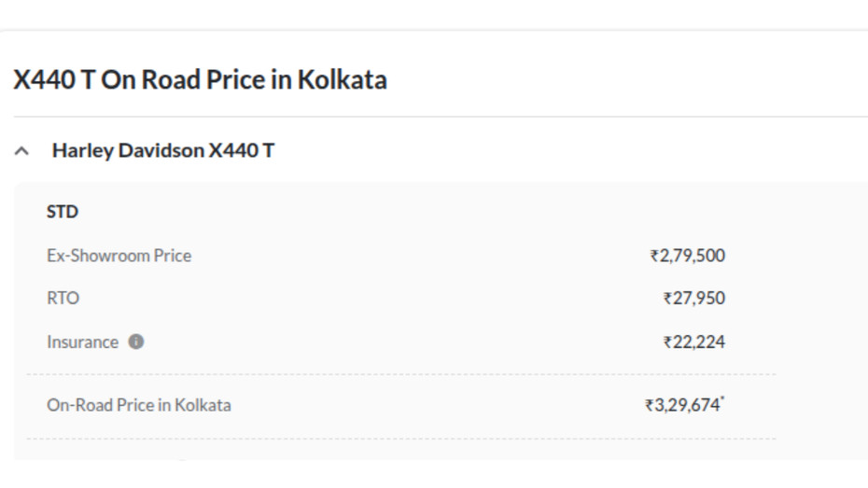Image resolution: width=868 pixels, height=488 pixels.
Task: Click the rupee symbol before 22,224
Action: [x=667, y=342]
